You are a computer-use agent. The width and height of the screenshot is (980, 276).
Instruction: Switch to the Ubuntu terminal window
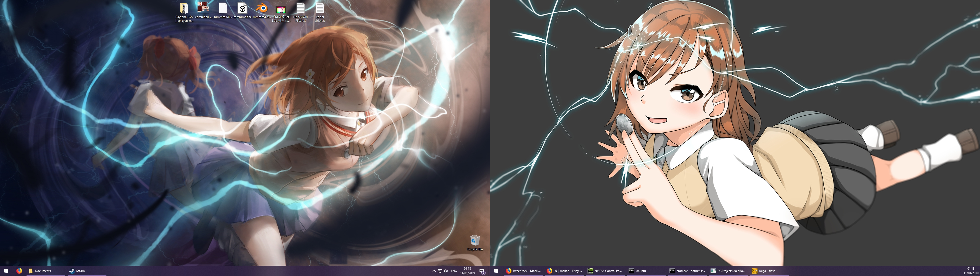tap(646, 271)
